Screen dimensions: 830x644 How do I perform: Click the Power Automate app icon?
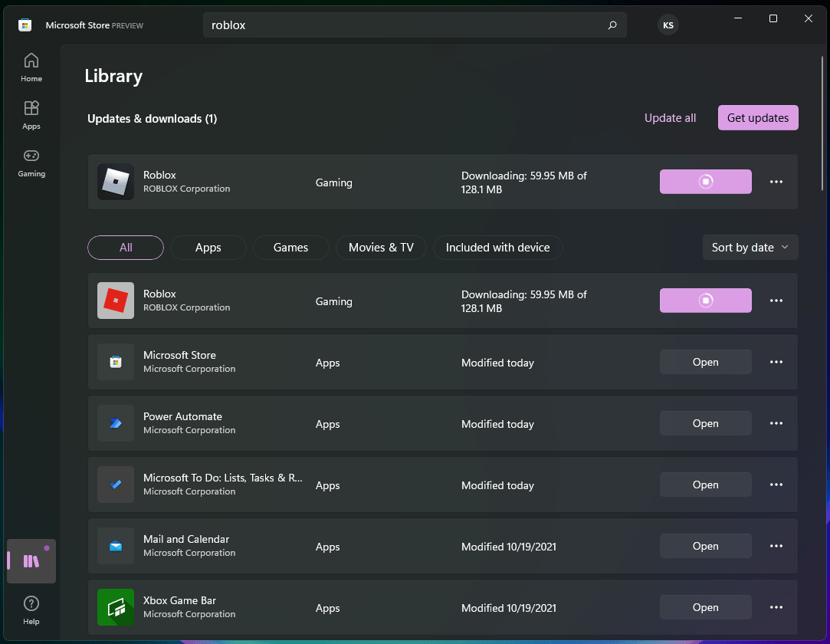(116, 423)
